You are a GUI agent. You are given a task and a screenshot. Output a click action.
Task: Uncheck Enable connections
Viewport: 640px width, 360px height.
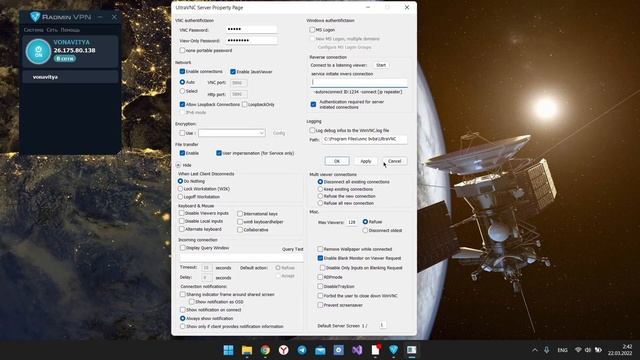point(182,71)
